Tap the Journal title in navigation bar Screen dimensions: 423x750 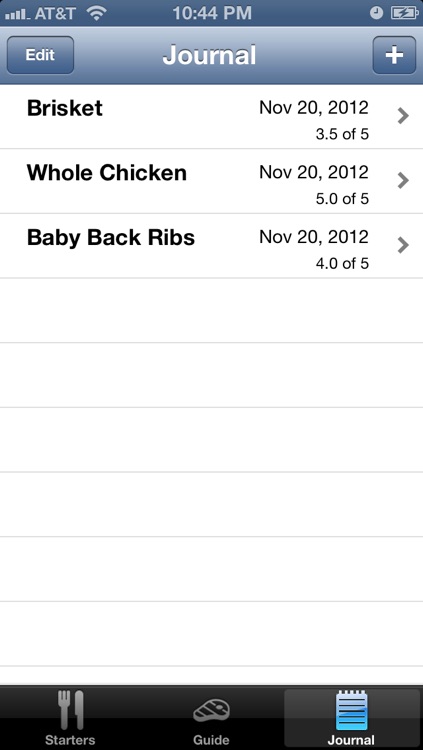point(210,55)
